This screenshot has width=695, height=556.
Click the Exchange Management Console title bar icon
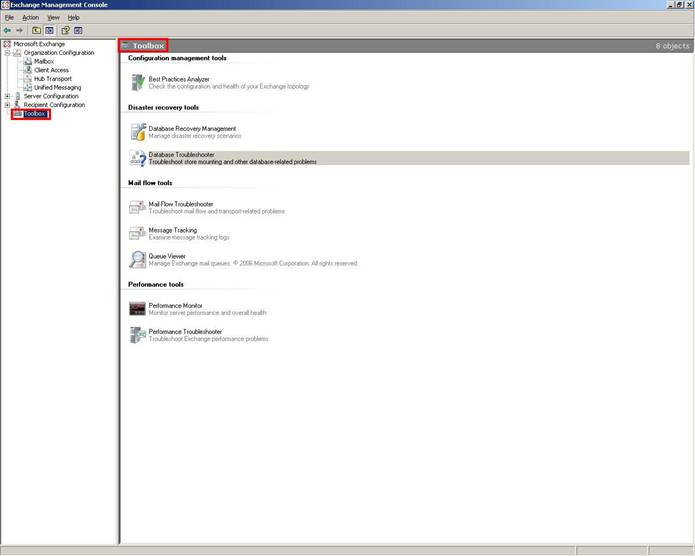point(5,5)
